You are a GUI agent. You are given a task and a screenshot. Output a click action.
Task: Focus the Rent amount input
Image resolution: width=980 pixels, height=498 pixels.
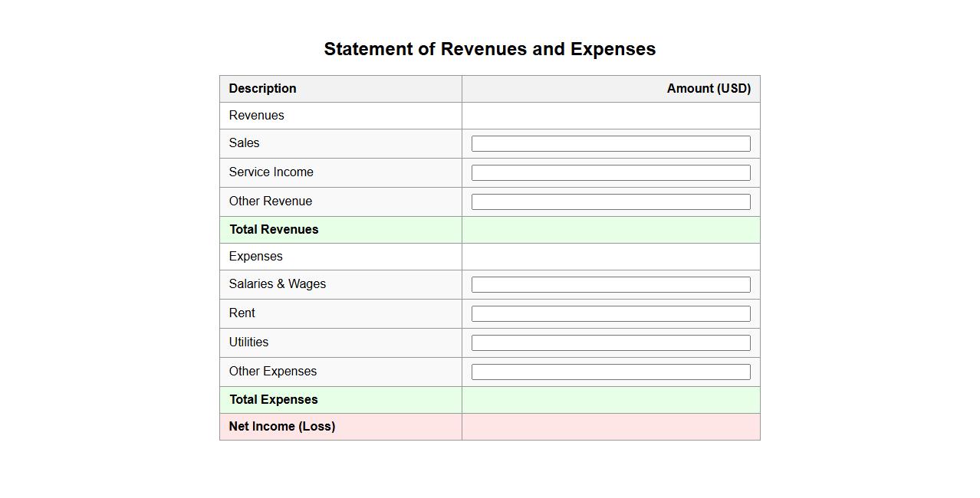610,314
